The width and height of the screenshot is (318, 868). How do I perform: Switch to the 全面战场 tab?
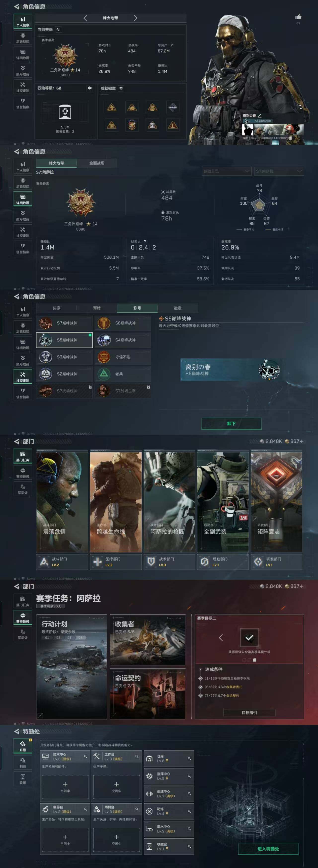97,163
